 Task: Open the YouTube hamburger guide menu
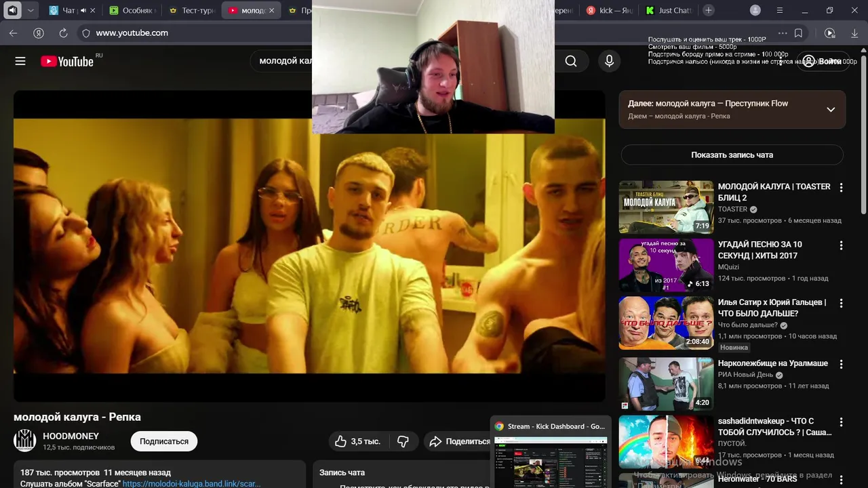(x=20, y=61)
